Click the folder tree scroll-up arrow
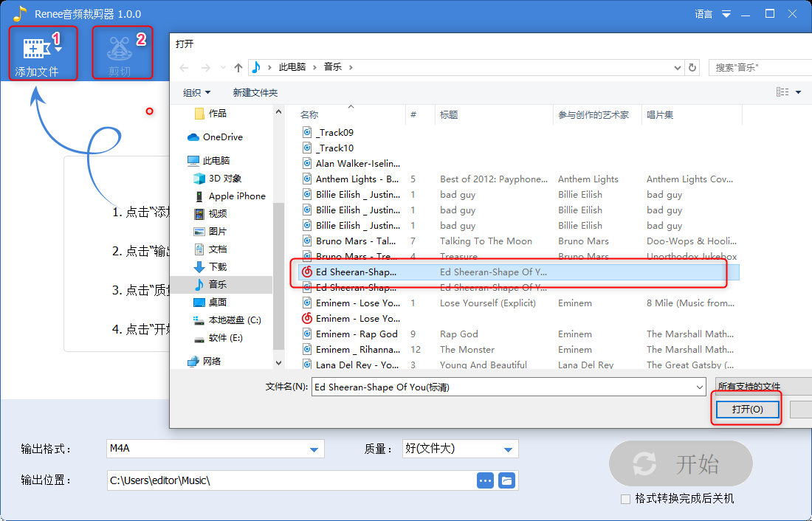Viewport: 812px width, 521px height. tap(278, 112)
